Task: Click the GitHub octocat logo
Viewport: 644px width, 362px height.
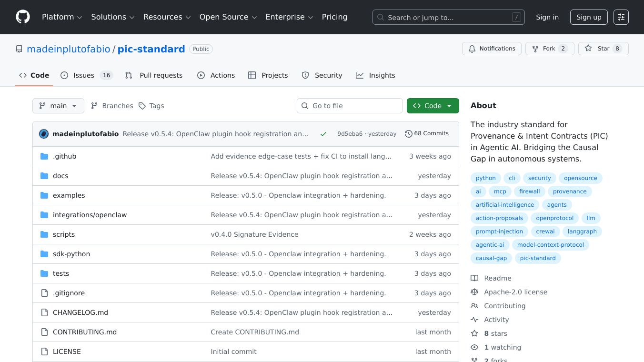Action: [x=22, y=17]
